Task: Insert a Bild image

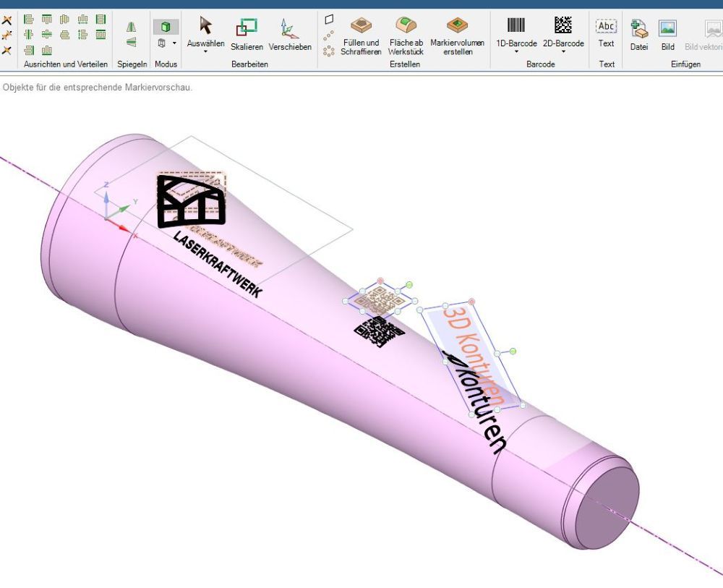Action: coord(667,35)
